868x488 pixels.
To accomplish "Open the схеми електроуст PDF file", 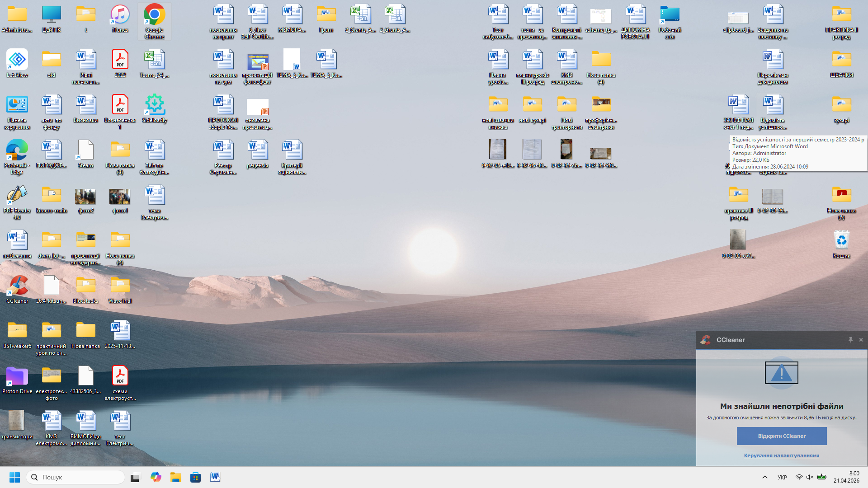I will tap(120, 383).
